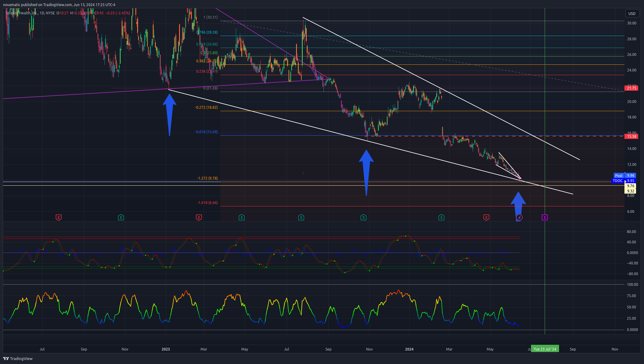
Task: Open the red earnings marker for February 2023
Action: click(199, 217)
